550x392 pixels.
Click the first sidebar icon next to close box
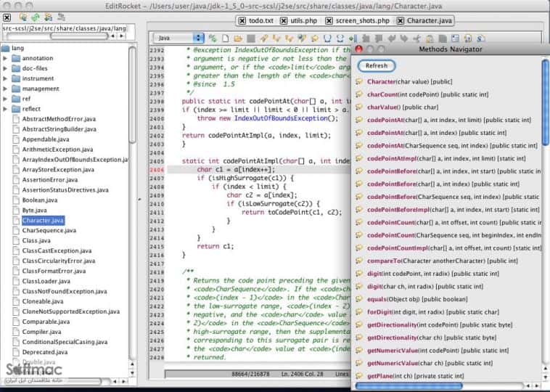(x=23, y=17)
